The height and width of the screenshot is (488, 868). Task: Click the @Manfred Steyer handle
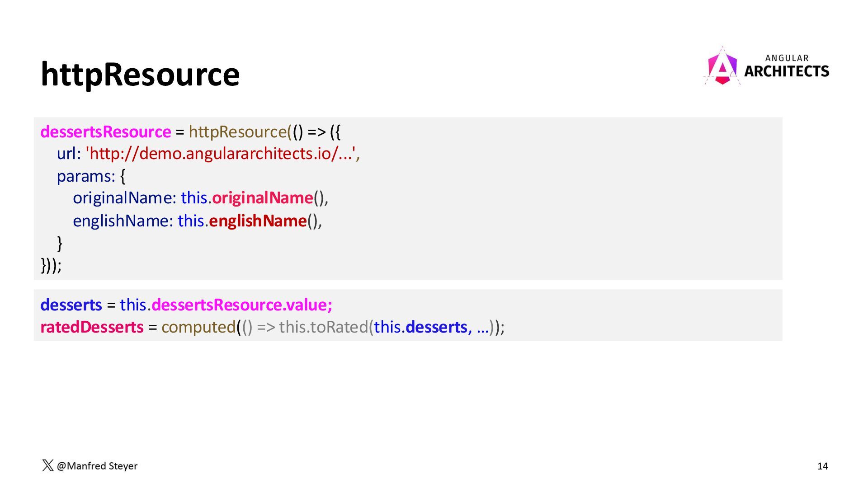[x=97, y=466]
